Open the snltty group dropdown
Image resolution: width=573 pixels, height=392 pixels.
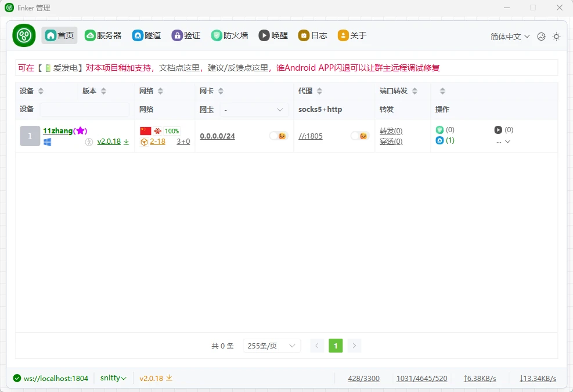pyautogui.click(x=113, y=378)
